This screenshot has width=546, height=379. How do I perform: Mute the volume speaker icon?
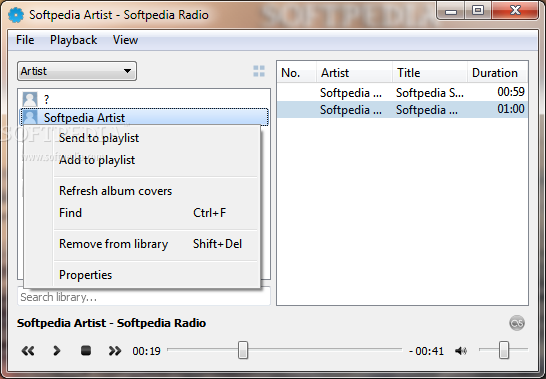[461, 351]
